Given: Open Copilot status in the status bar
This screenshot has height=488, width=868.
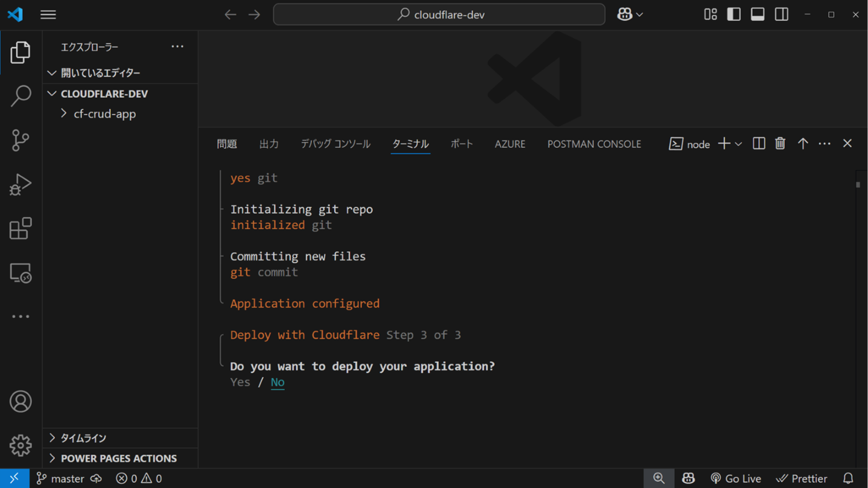Looking at the screenshot, I should click(x=689, y=478).
